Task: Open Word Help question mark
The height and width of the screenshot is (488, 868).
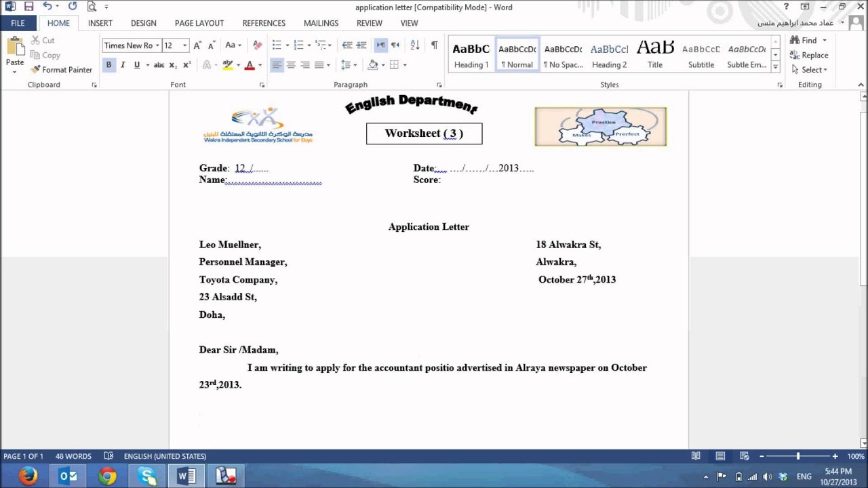Action: point(787,7)
